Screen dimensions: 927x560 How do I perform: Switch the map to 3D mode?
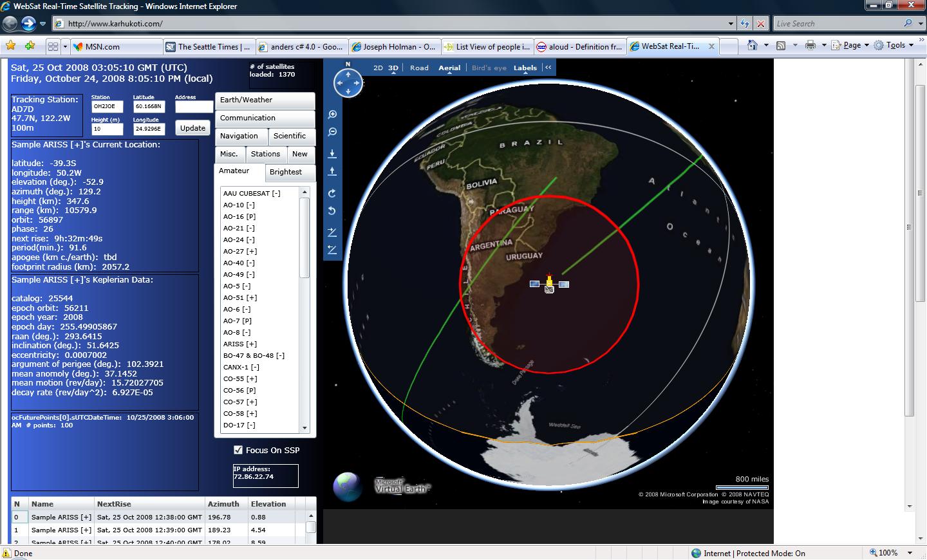(x=393, y=68)
